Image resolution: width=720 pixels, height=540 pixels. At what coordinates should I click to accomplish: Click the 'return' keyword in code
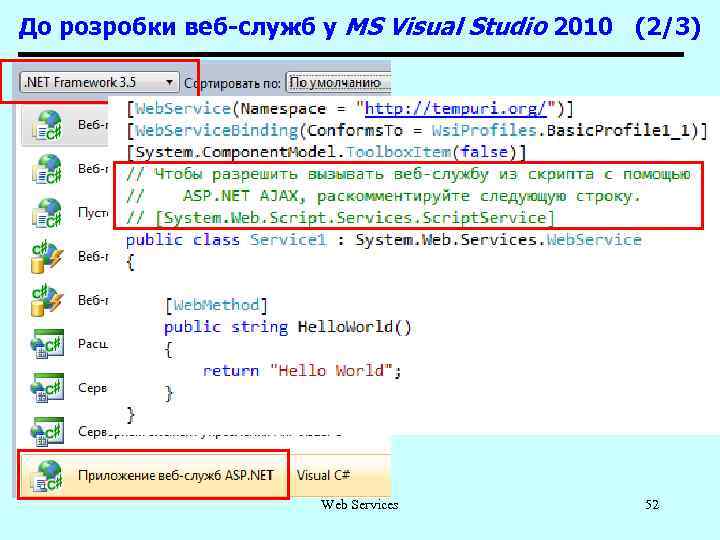231,371
